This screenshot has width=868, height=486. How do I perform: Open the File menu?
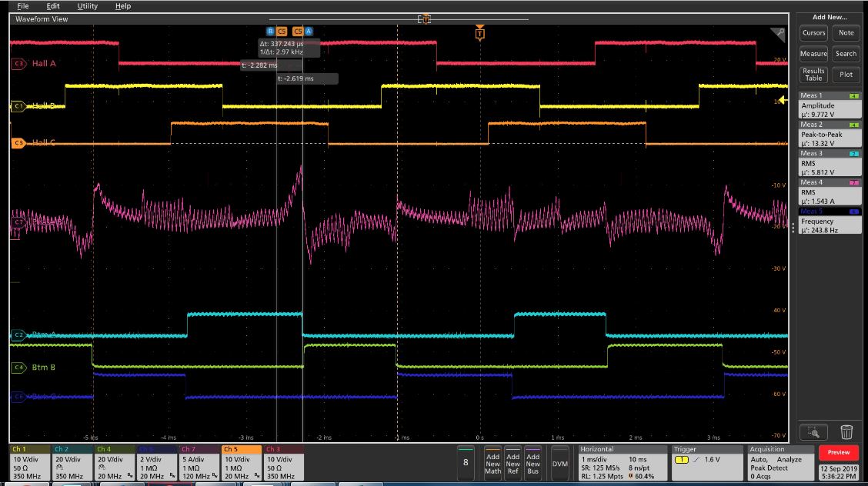tap(22, 6)
